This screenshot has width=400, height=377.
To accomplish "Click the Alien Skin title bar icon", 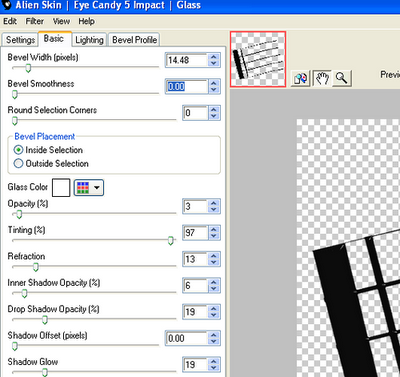I will pyautogui.click(x=6, y=5).
